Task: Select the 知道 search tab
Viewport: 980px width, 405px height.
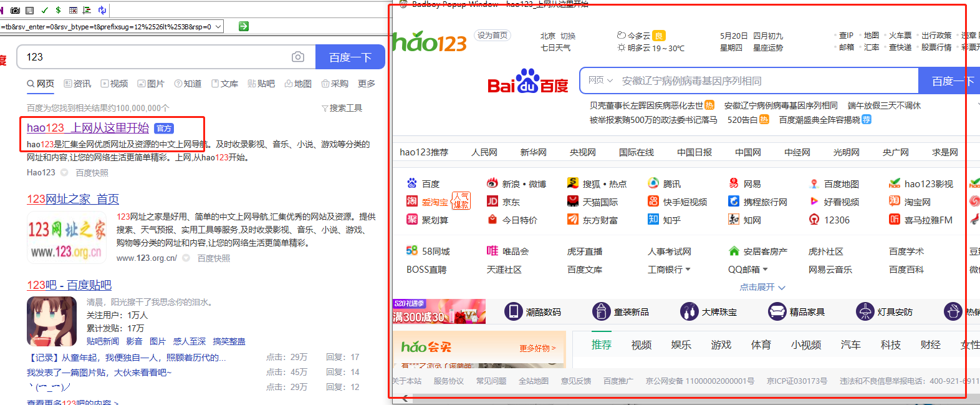Action: click(x=188, y=84)
